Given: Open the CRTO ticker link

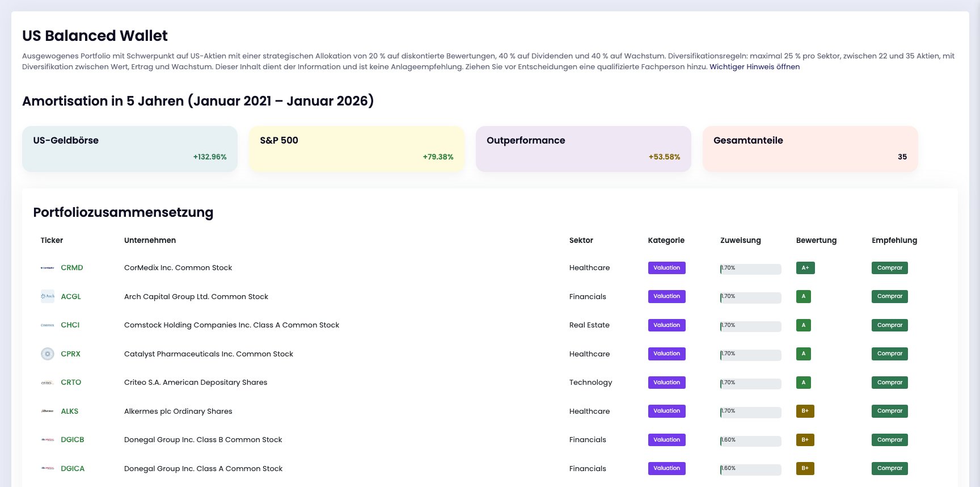Looking at the screenshot, I should (x=71, y=383).
